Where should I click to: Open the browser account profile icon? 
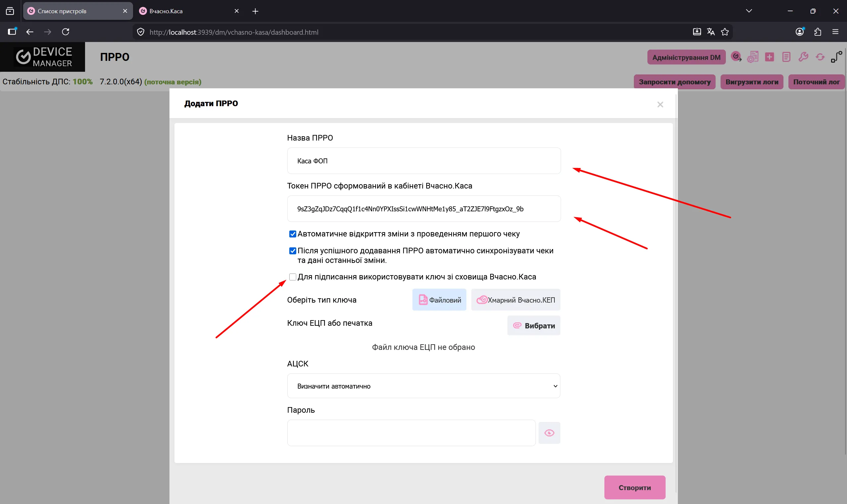pos(800,32)
